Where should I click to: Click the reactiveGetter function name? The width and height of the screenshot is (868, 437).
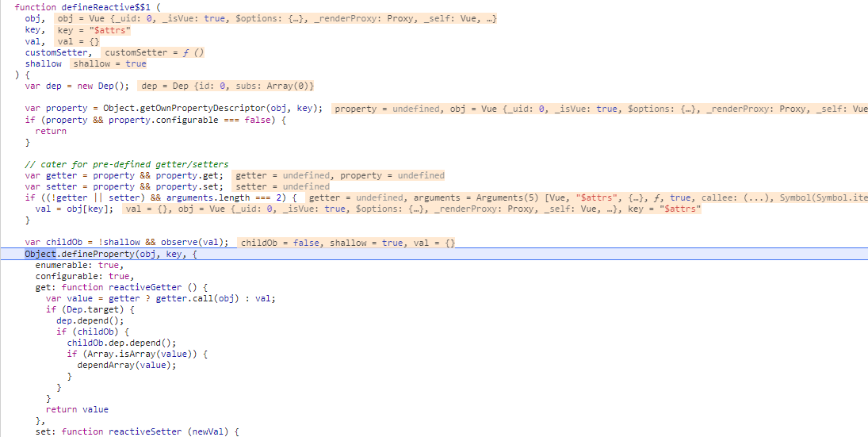[x=145, y=287]
